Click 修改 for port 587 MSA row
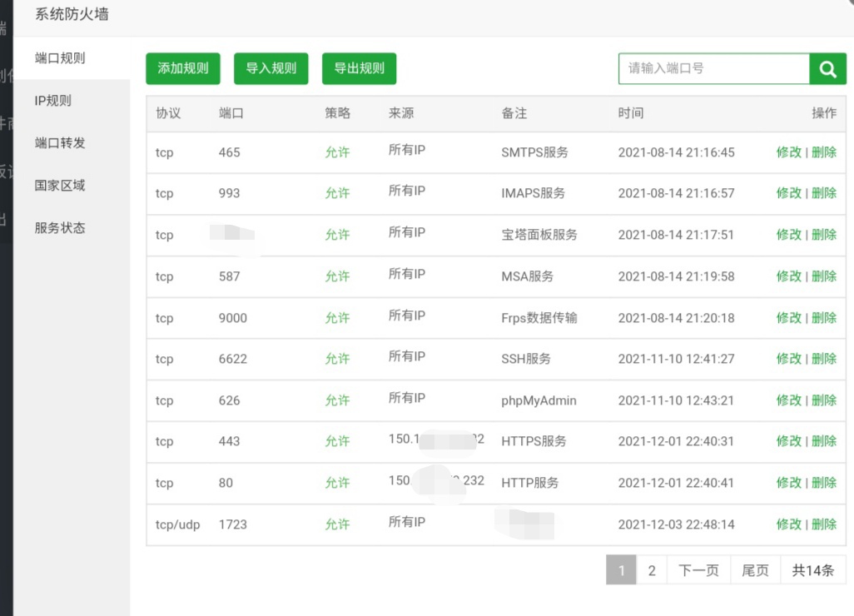 point(788,276)
